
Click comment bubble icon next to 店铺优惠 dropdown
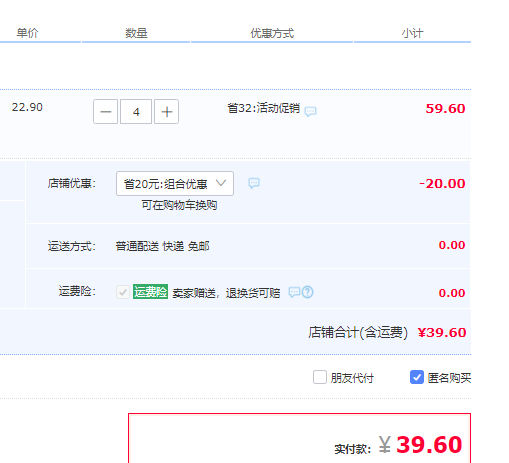click(x=254, y=183)
